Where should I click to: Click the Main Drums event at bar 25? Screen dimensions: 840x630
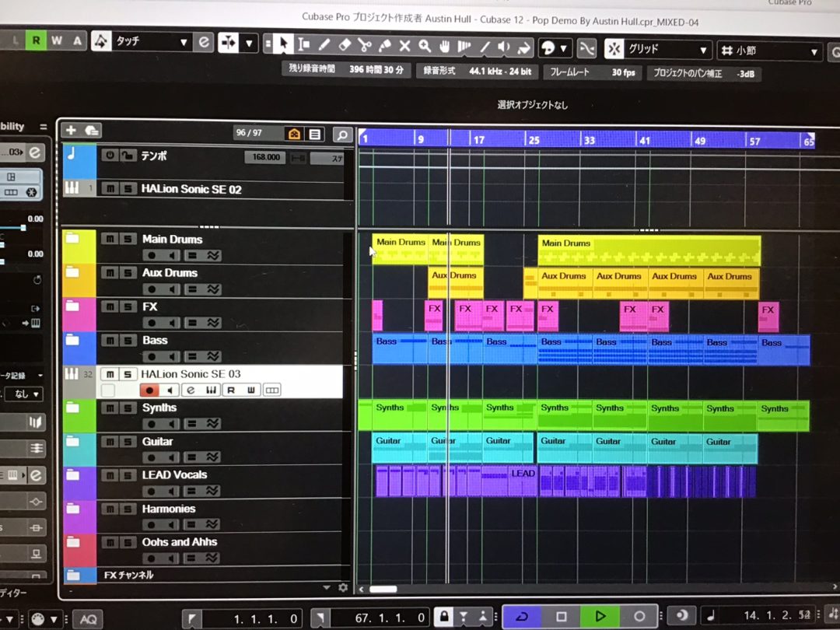[x=649, y=250]
